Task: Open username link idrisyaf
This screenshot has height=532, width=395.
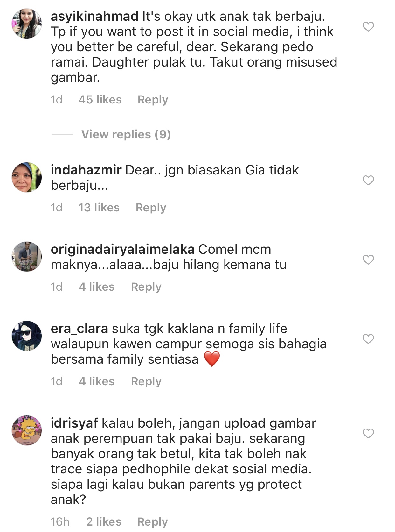Action: click(74, 423)
